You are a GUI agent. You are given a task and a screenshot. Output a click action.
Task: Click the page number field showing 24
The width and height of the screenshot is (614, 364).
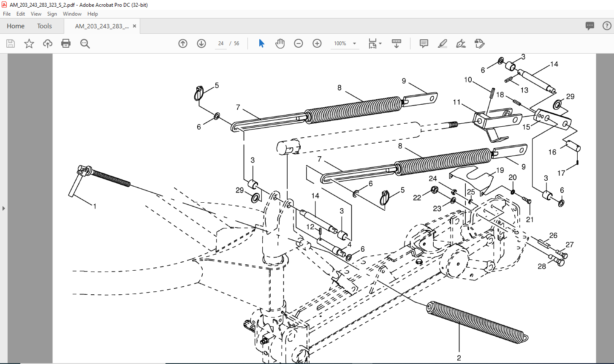221,43
